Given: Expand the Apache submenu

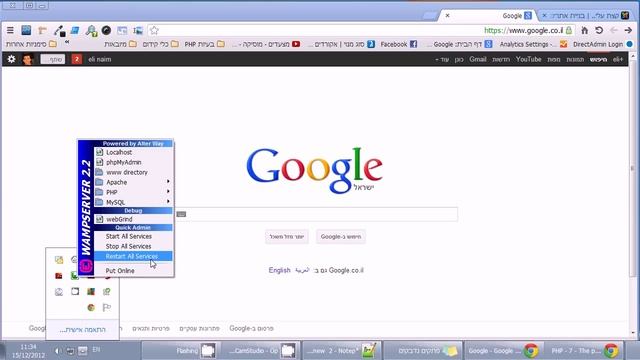Looking at the screenshot, I should click(x=133, y=182).
